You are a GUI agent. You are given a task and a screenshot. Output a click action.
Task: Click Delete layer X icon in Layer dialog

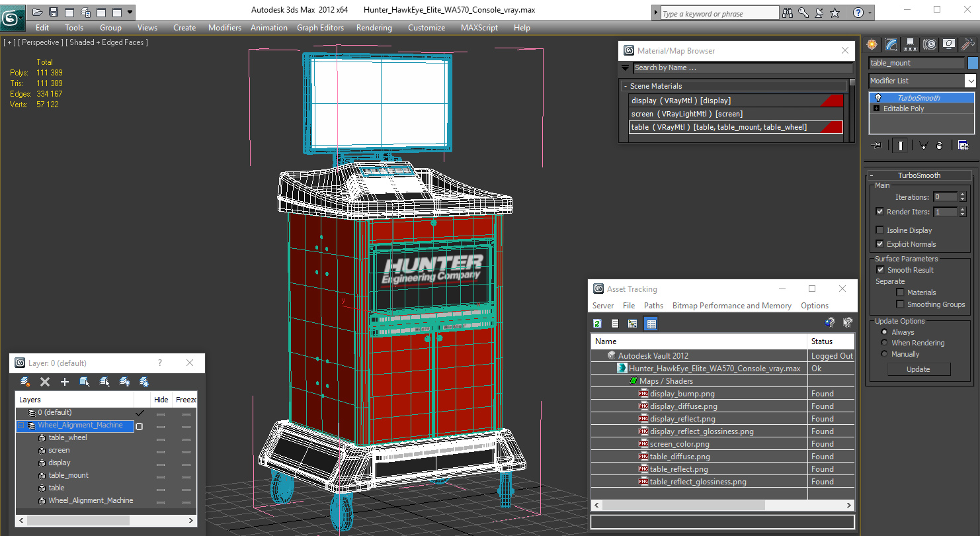coord(45,382)
